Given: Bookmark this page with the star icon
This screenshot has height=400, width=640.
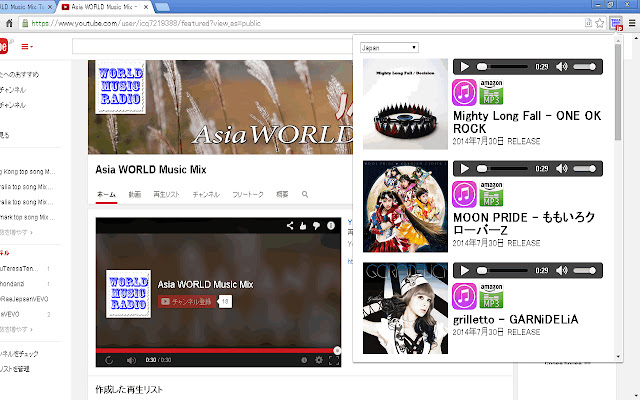Looking at the screenshot, I should click(x=600, y=23).
